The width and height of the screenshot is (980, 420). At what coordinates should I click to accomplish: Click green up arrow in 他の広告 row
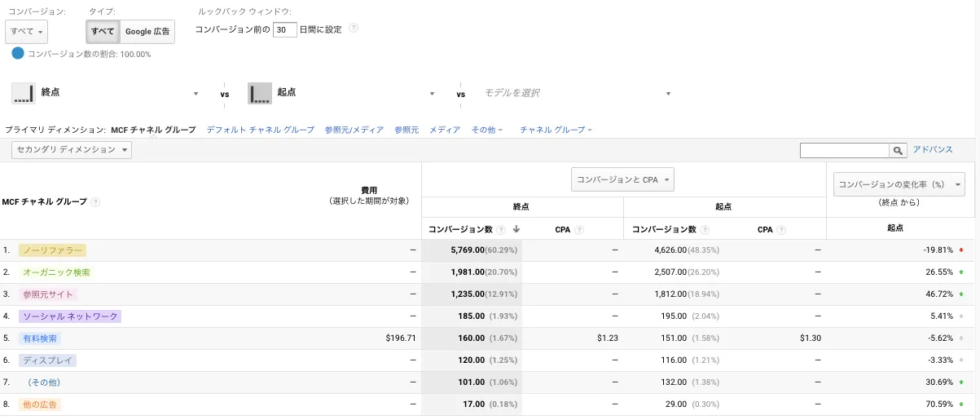[961, 405]
